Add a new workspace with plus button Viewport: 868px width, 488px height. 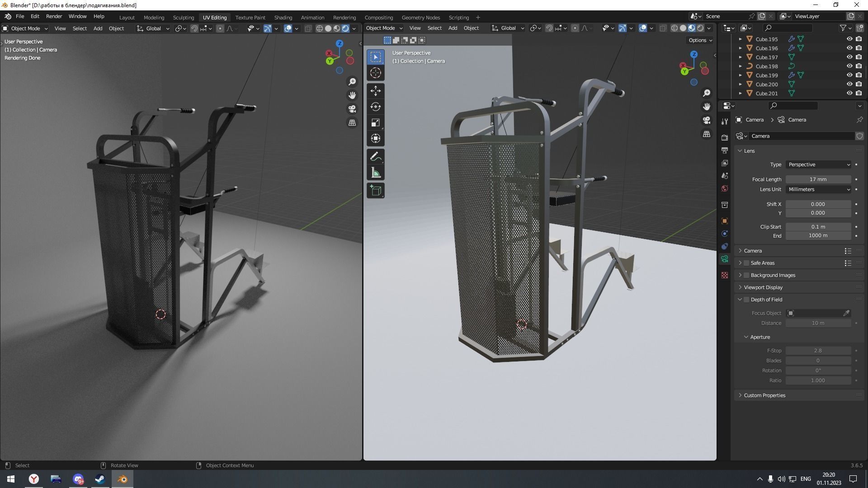tap(478, 17)
